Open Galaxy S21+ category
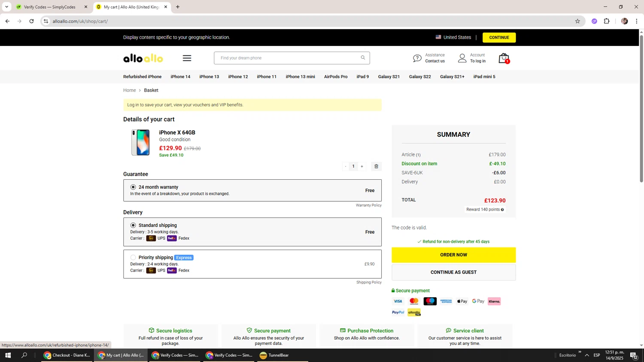 pos(452,77)
